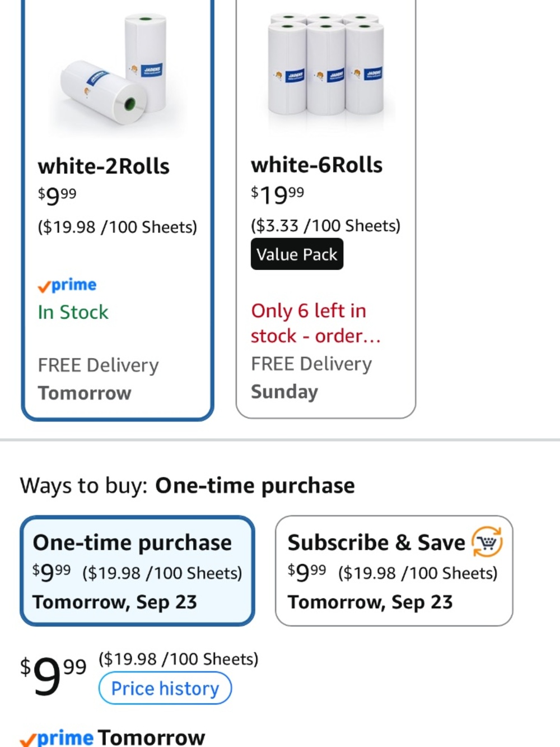Tap the Subscribe & Save cart icon
The width and height of the screenshot is (560, 747).
(x=487, y=542)
